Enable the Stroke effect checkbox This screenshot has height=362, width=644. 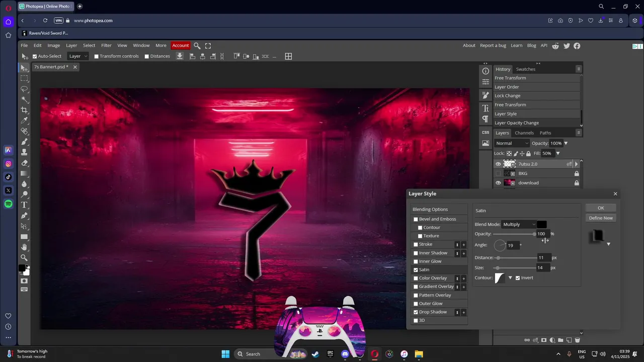tap(416, 244)
